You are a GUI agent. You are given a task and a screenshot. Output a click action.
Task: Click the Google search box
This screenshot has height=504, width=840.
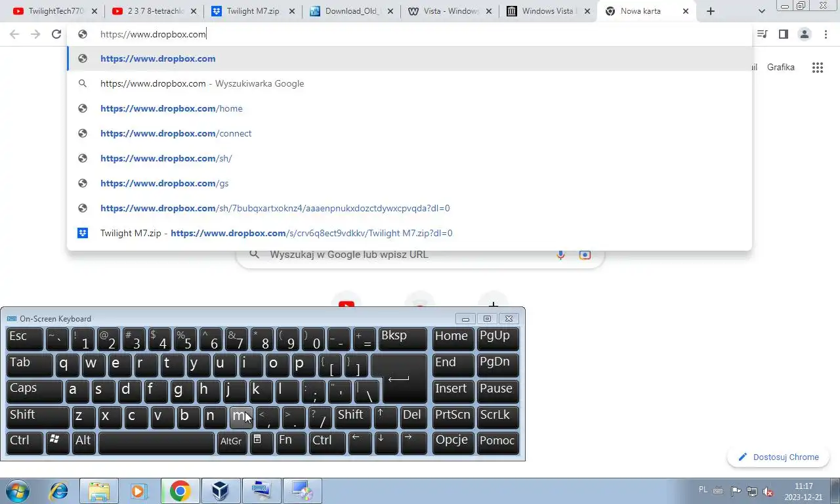point(420,255)
